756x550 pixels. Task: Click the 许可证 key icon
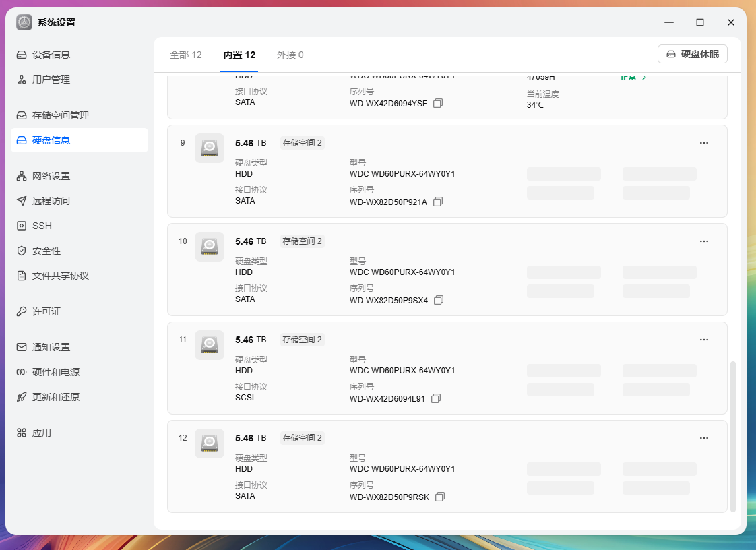21,311
